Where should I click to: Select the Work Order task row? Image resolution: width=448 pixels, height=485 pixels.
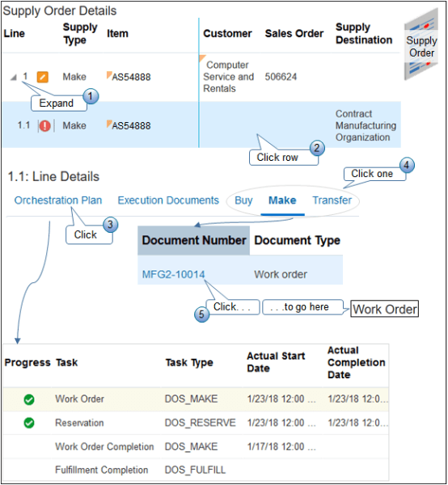click(196, 399)
